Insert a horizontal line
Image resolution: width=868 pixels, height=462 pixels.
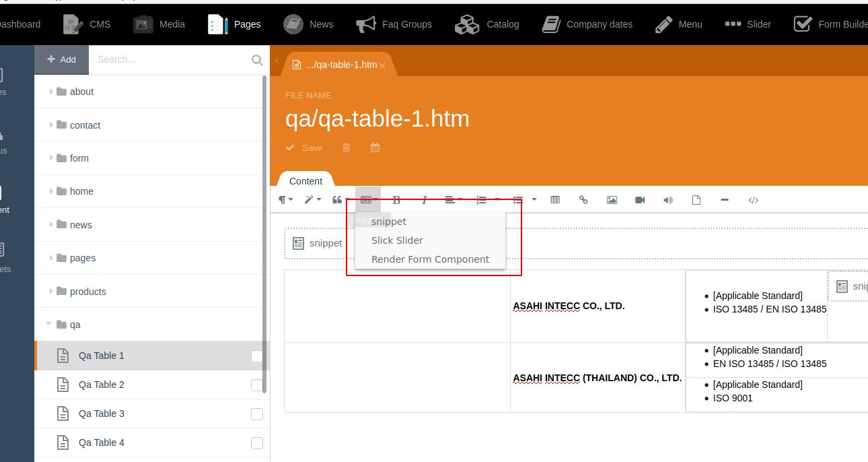click(725, 200)
